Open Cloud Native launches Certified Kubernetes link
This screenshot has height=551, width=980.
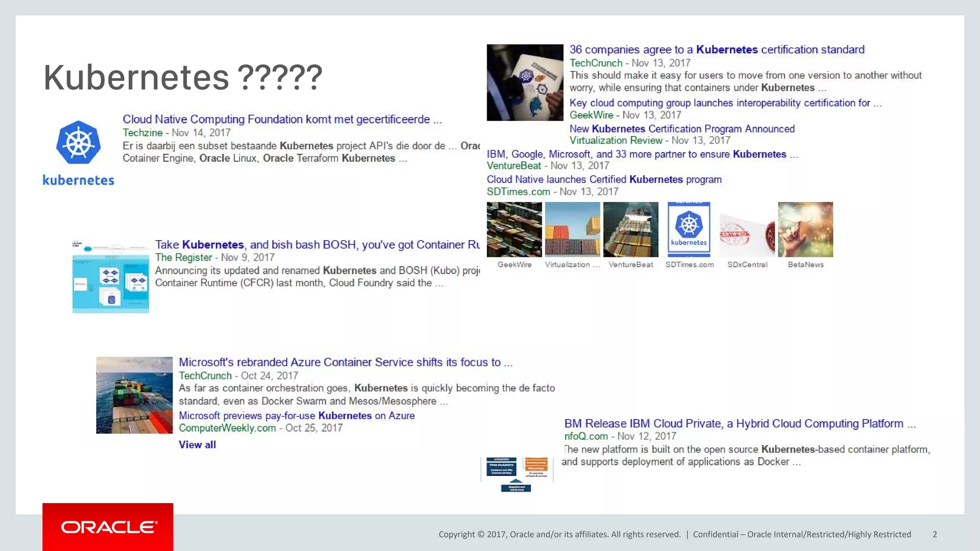tap(604, 179)
